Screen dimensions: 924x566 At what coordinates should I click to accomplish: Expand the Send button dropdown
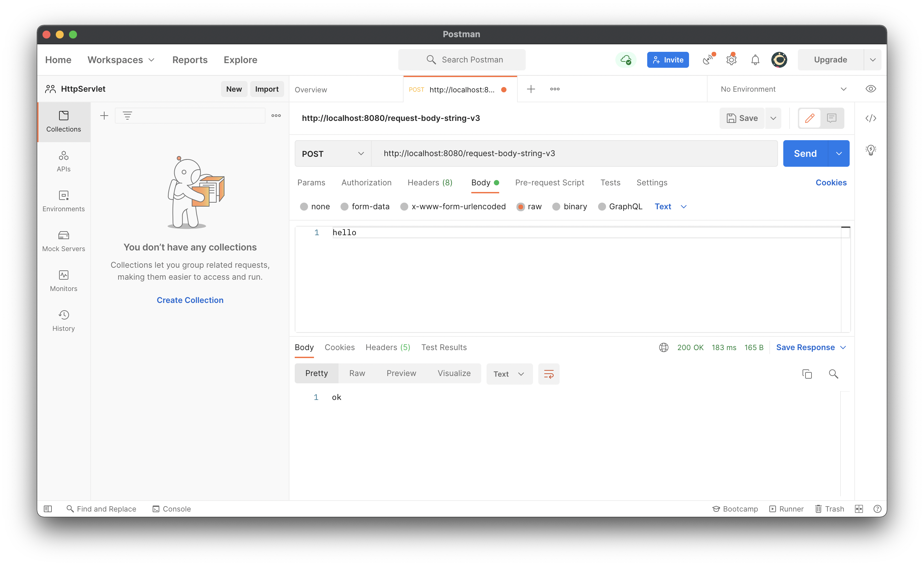(838, 153)
